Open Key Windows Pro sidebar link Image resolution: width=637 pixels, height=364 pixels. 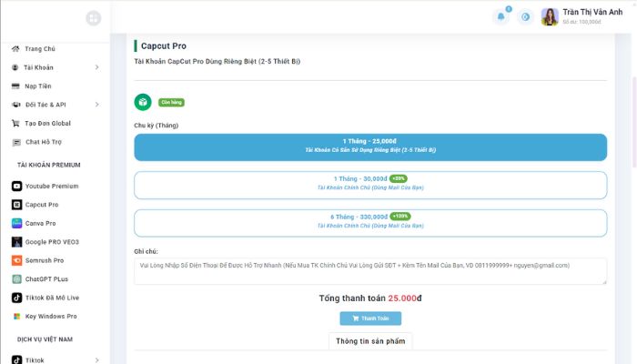(51, 316)
